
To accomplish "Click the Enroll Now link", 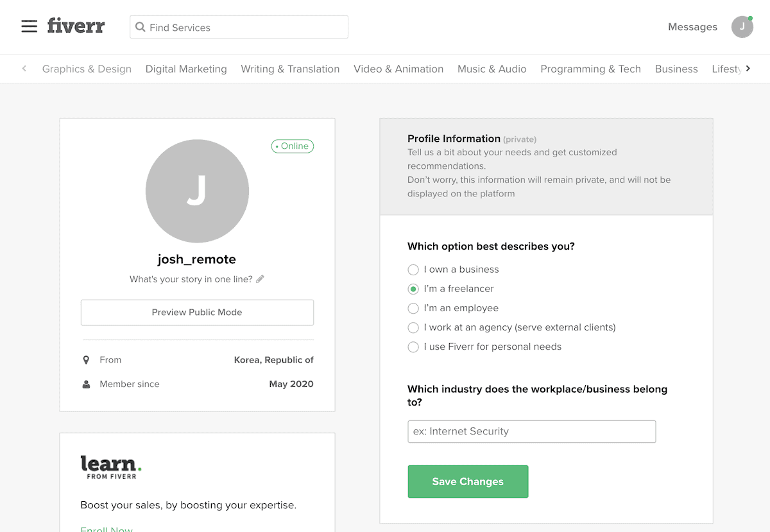I will click(107, 529).
